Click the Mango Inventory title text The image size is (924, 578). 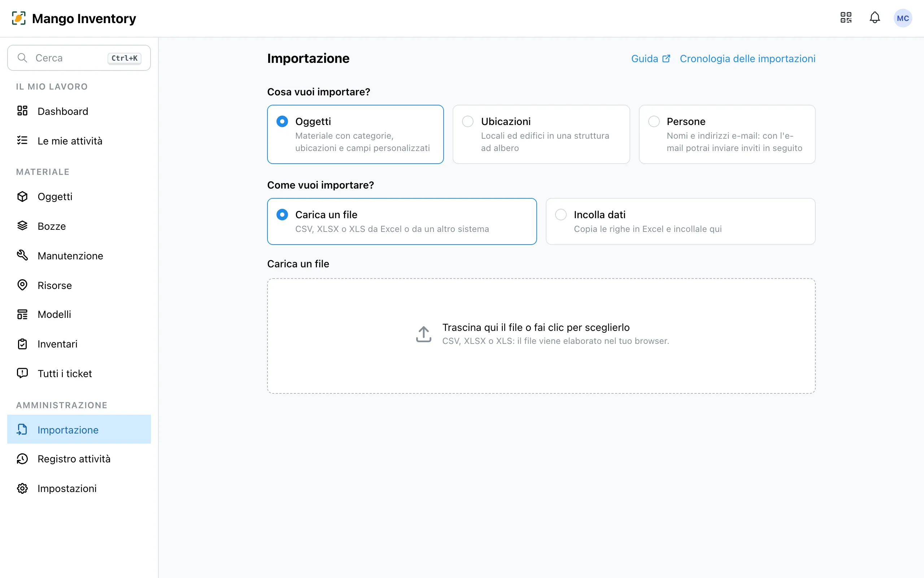pyautogui.click(x=84, y=18)
